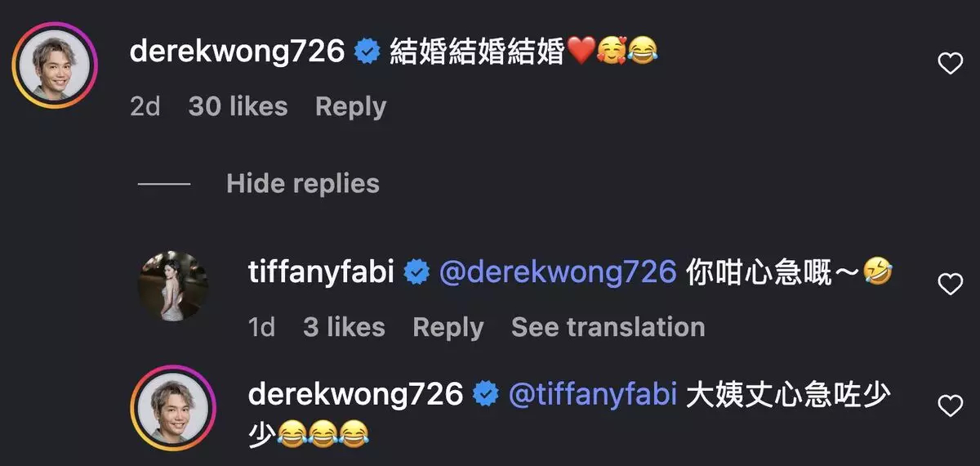
Task: Follow the @derekwong726 mention in tiffanyfabi's reply
Action: [558, 272]
